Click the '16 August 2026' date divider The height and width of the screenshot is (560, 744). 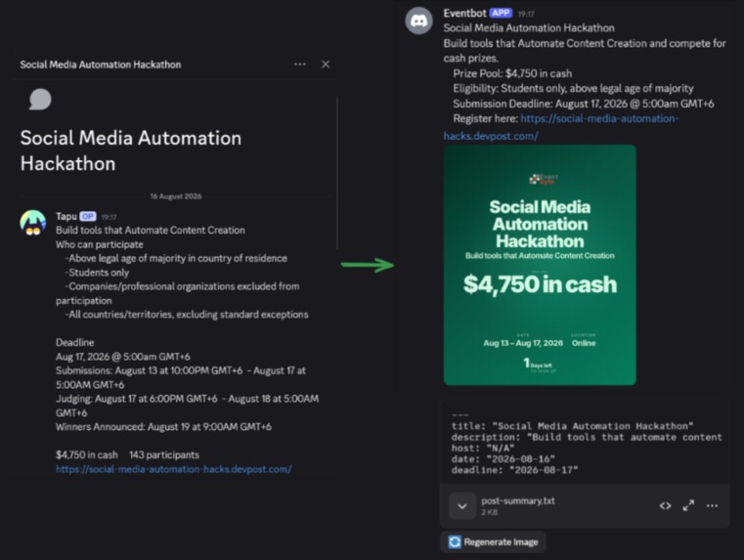[176, 196]
